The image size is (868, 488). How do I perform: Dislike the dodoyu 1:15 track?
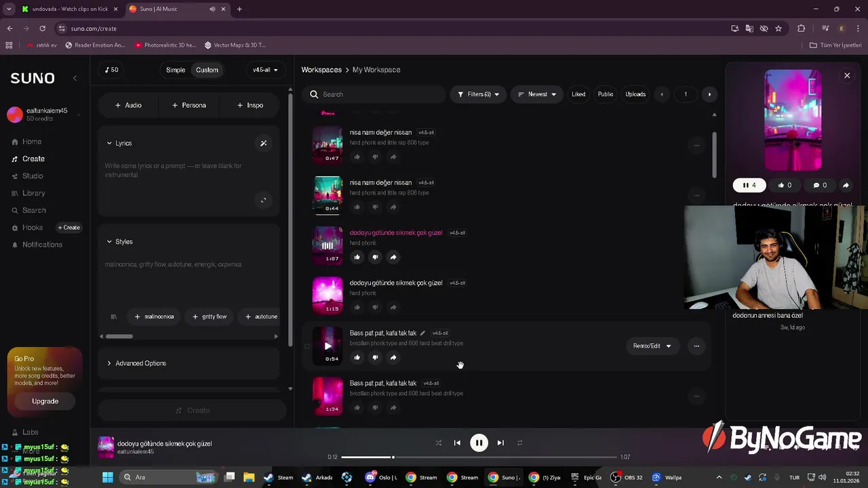point(375,307)
